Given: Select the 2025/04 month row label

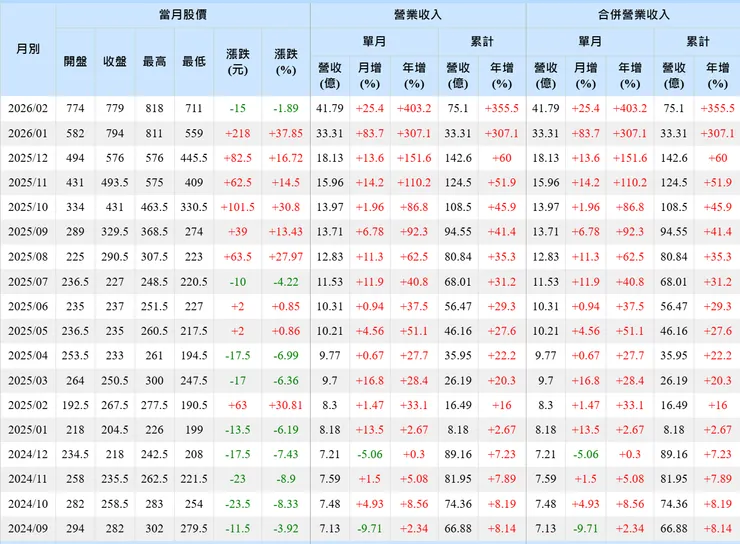Looking at the screenshot, I should (28, 356).
